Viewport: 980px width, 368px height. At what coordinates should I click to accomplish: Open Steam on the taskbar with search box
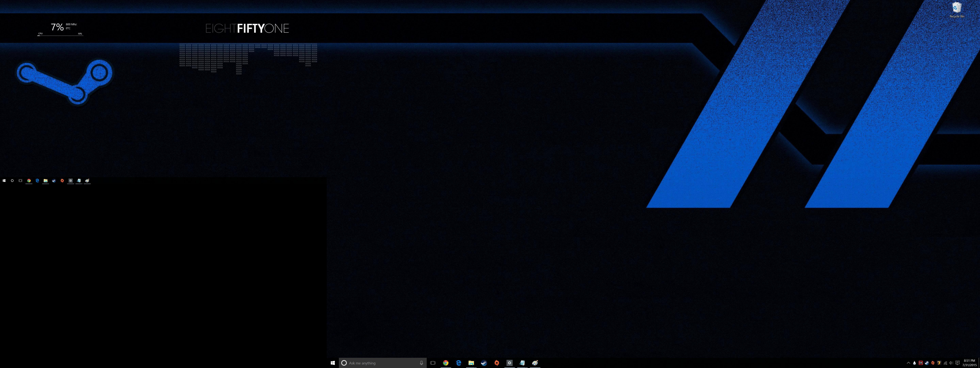point(484,363)
